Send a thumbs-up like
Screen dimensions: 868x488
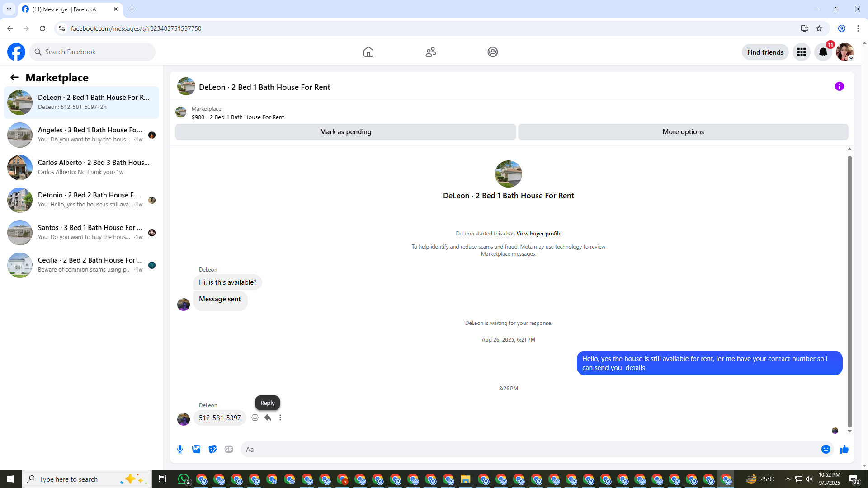[844, 449]
